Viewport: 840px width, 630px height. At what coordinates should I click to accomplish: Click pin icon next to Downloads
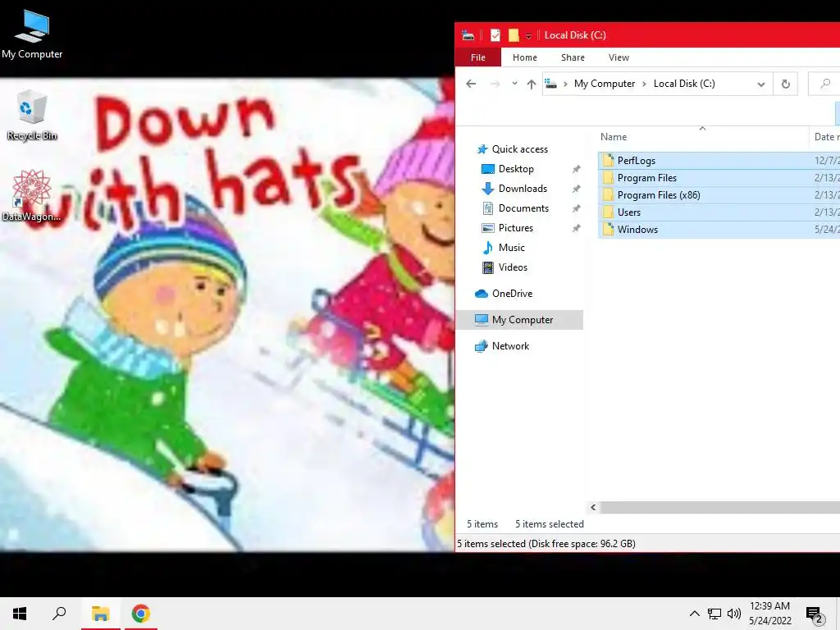point(576,189)
